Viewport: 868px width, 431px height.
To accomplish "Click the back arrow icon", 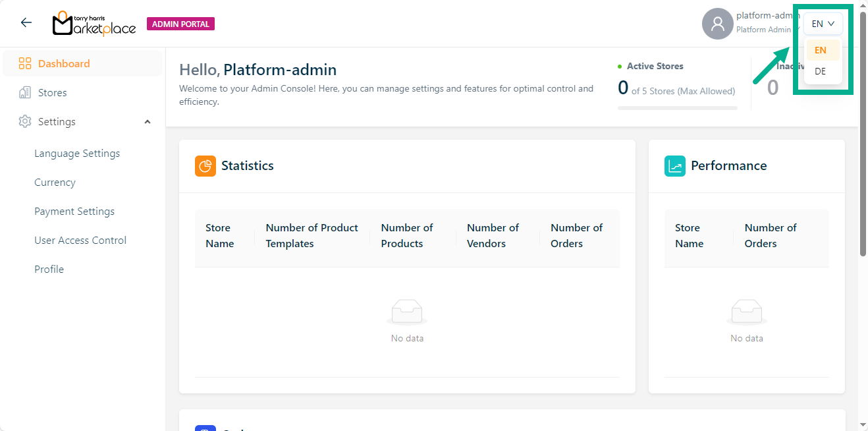I will coord(26,22).
